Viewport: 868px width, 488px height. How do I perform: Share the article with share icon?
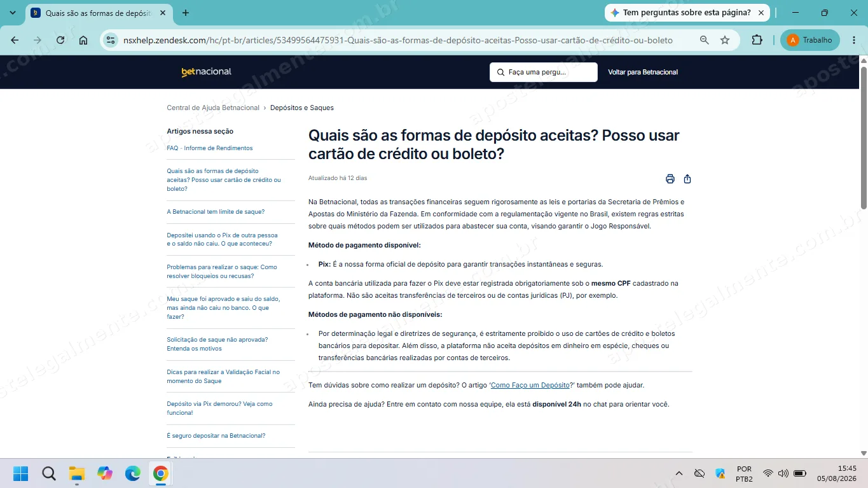click(x=687, y=179)
